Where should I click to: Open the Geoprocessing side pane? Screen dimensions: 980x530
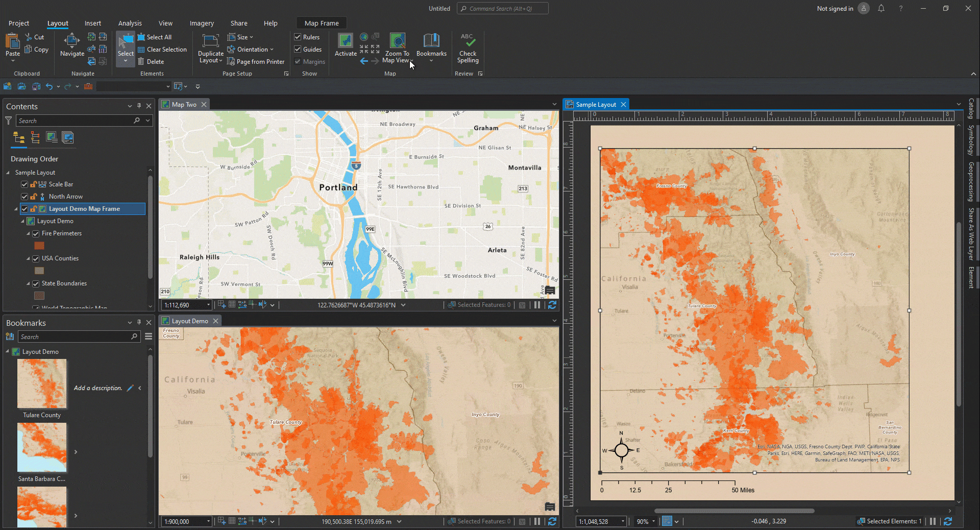click(x=971, y=182)
